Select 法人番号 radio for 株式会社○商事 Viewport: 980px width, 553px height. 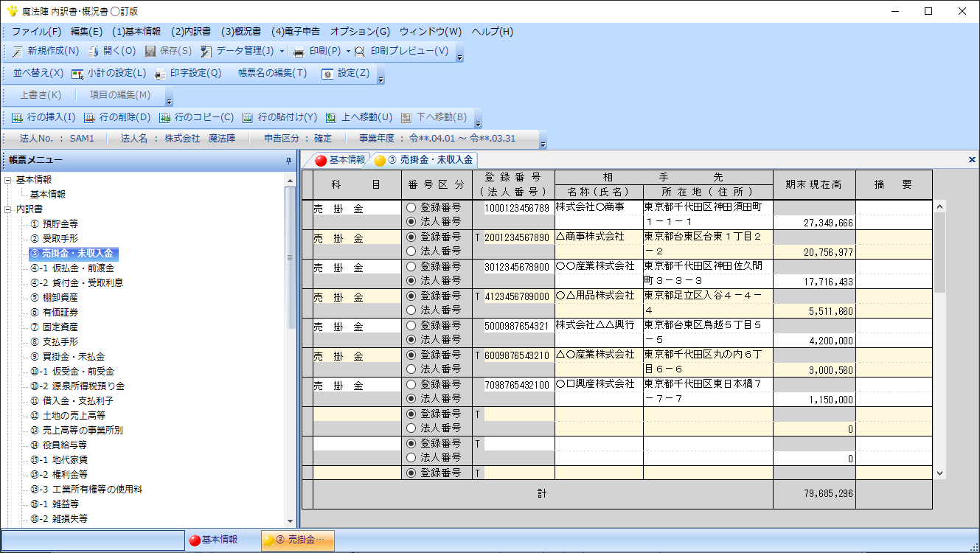[411, 221]
